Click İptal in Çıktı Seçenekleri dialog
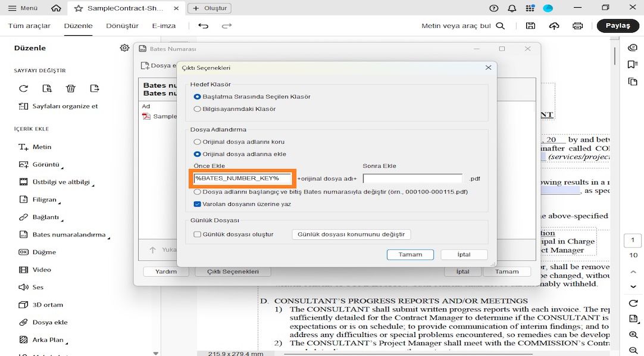644x356 pixels. 464,255
